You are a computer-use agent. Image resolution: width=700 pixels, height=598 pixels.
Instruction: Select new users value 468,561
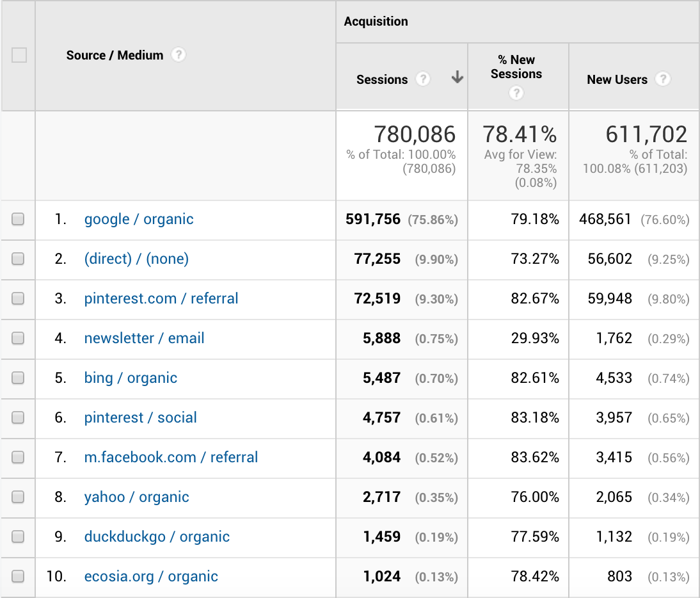[605, 219]
